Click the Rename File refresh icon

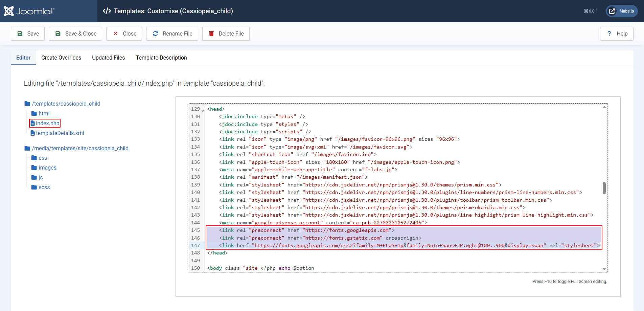click(156, 34)
